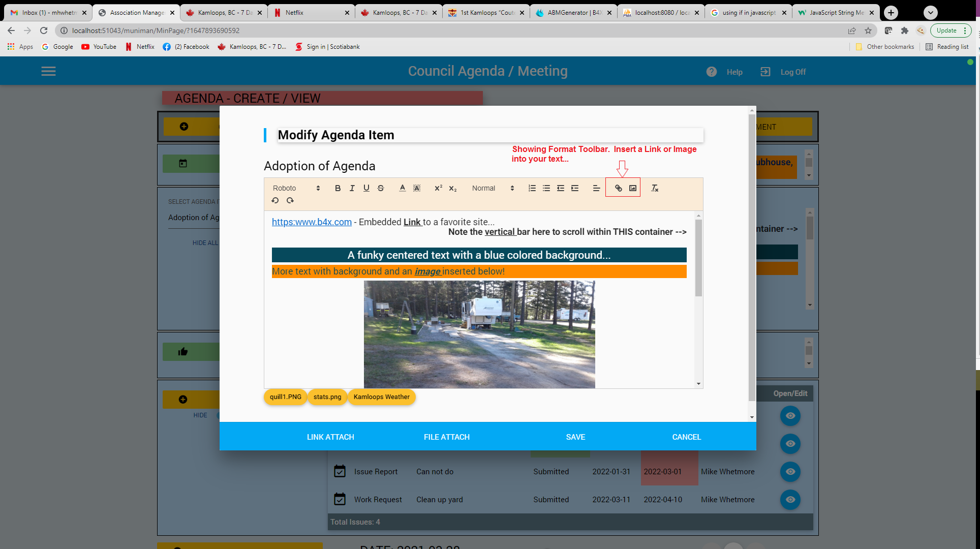Insert a numbered list
Image resolution: width=980 pixels, height=549 pixels.
[532, 188]
